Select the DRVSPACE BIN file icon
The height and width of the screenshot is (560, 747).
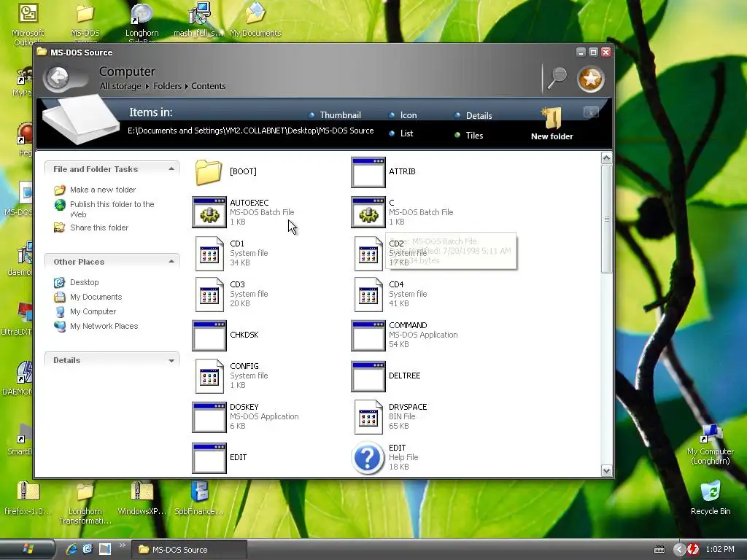[368, 417]
